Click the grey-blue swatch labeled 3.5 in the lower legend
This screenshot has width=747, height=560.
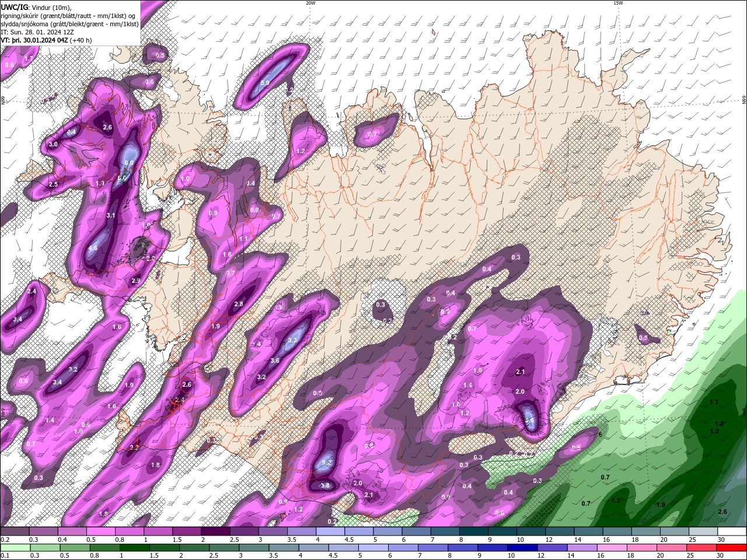coord(284,548)
